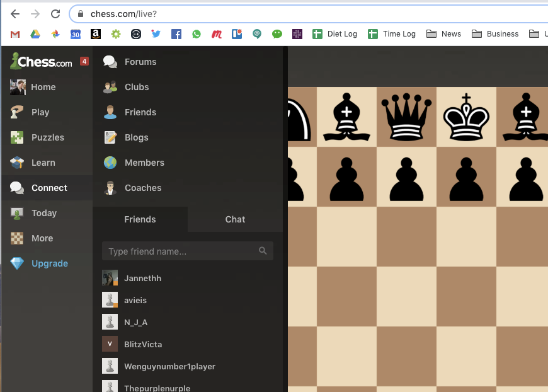548x392 pixels.
Task: Click the Upgrade diamond link
Action: (47, 263)
